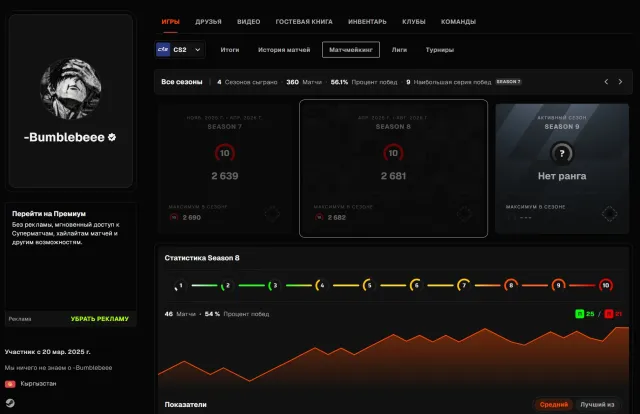The height and width of the screenshot is (414, 640).
Task: Click the Kyrgyzstan flag icon
Action: coord(10,384)
